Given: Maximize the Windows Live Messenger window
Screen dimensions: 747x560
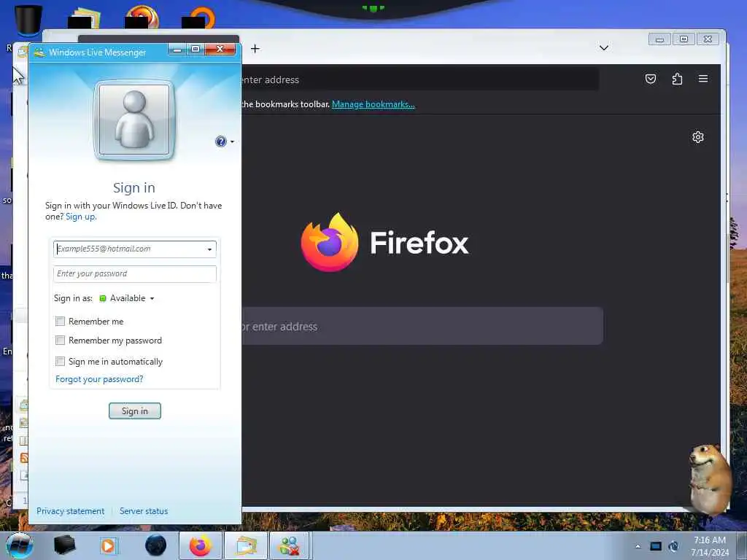Looking at the screenshot, I should tap(196, 49).
